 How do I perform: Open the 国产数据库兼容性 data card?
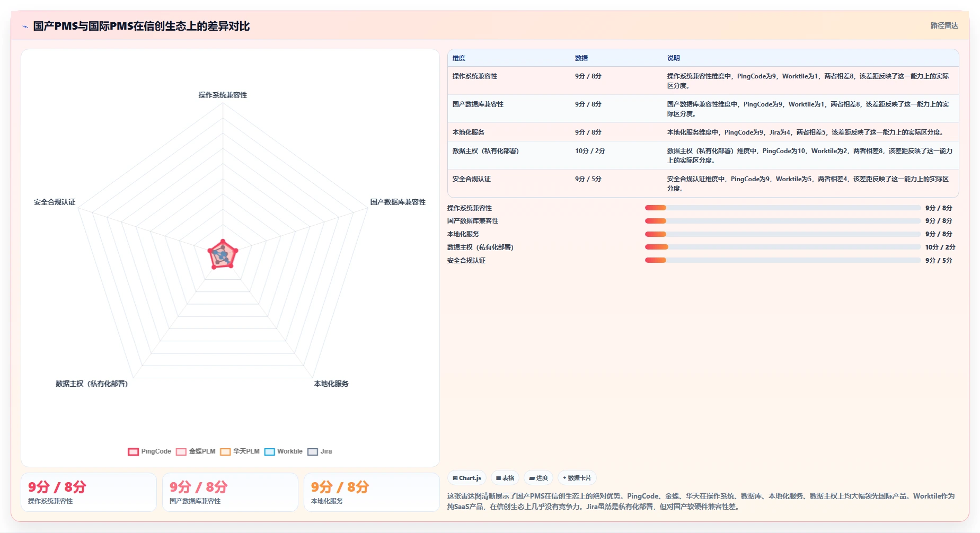coord(230,492)
